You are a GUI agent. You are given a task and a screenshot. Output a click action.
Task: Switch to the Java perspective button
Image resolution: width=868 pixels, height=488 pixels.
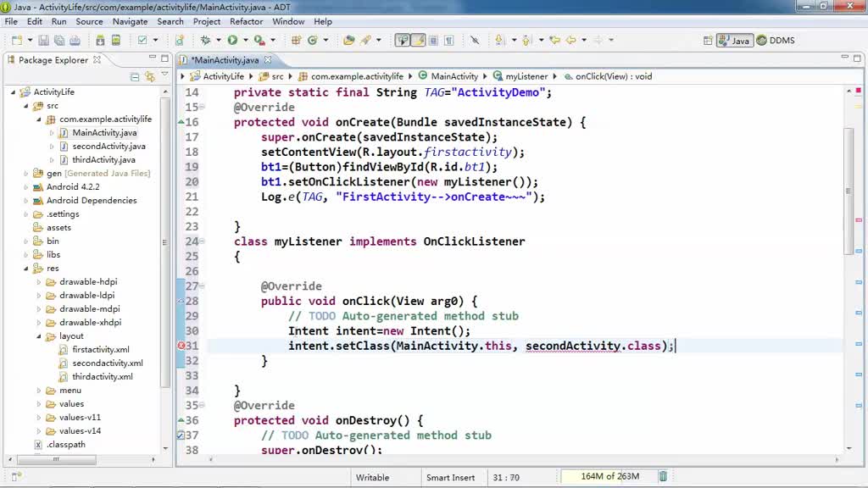pos(735,41)
